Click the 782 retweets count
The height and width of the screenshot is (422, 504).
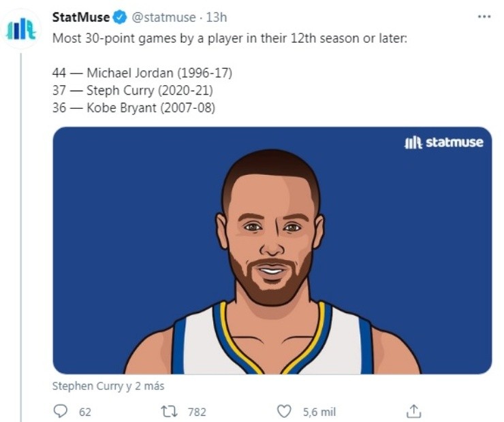(x=196, y=412)
